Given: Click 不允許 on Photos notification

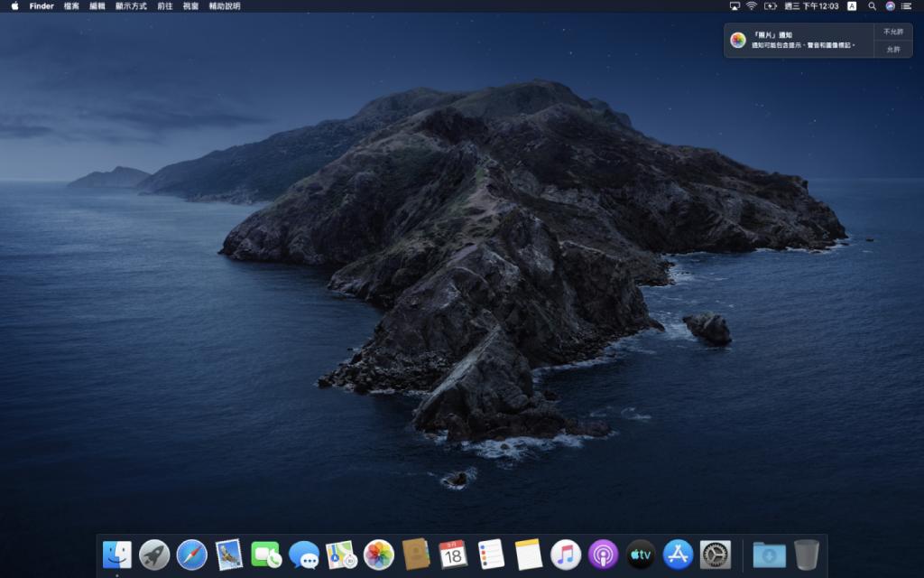Looking at the screenshot, I should pyautogui.click(x=892, y=32).
